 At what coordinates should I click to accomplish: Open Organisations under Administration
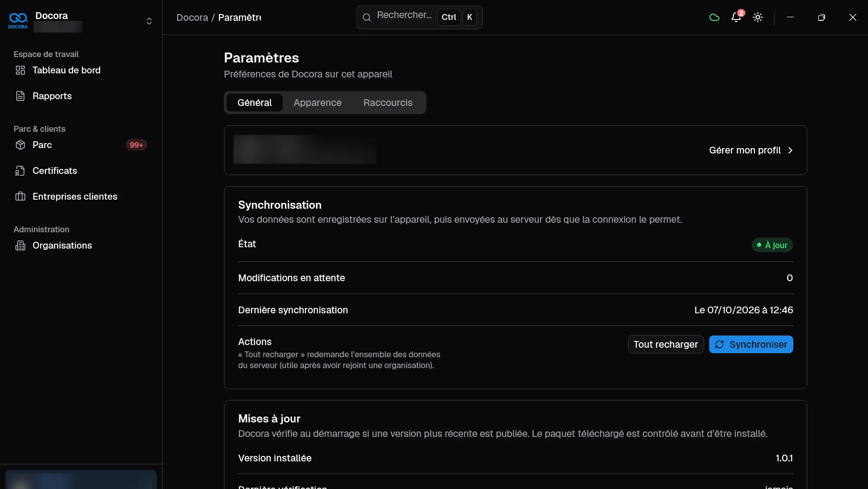point(81,245)
